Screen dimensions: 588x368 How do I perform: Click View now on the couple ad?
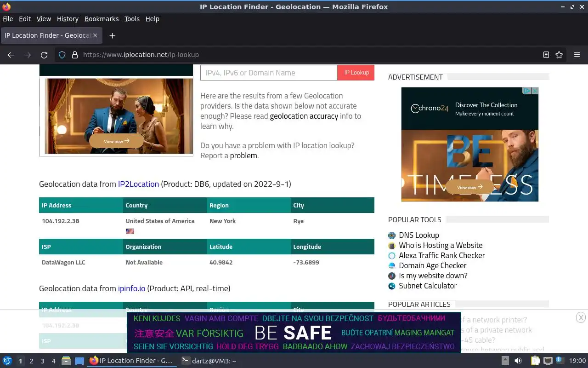tap(116, 141)
